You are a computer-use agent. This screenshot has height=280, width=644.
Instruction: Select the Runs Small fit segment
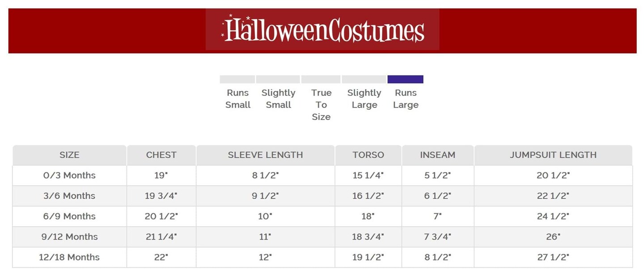237,79
